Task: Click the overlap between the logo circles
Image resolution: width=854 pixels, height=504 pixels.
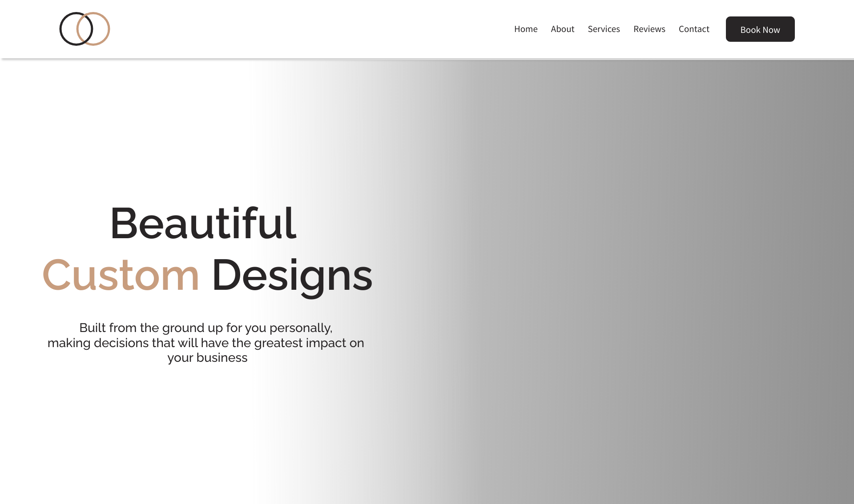Action: tap(85, 29)
